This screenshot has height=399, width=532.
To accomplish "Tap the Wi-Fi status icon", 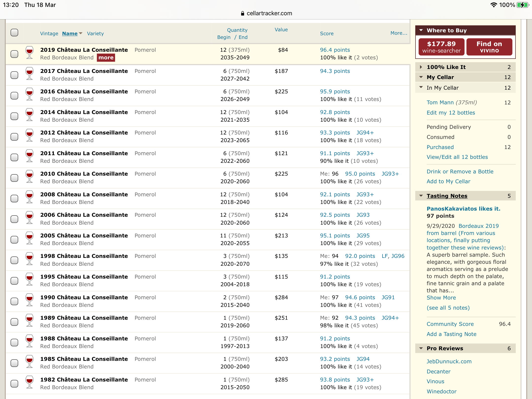I will 494,5.
